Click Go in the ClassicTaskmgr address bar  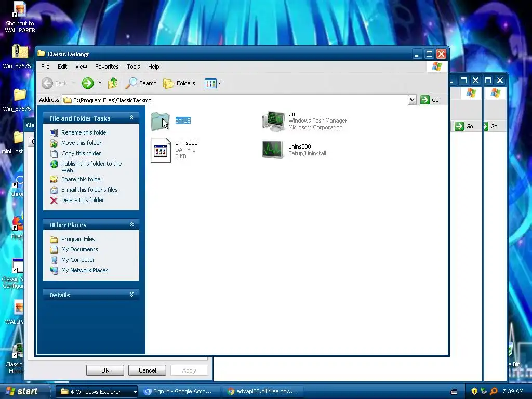[x=430, y=100]
